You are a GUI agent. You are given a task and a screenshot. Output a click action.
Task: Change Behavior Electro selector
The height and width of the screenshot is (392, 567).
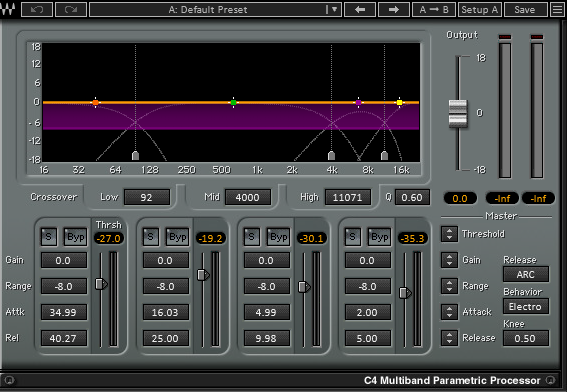526,306
